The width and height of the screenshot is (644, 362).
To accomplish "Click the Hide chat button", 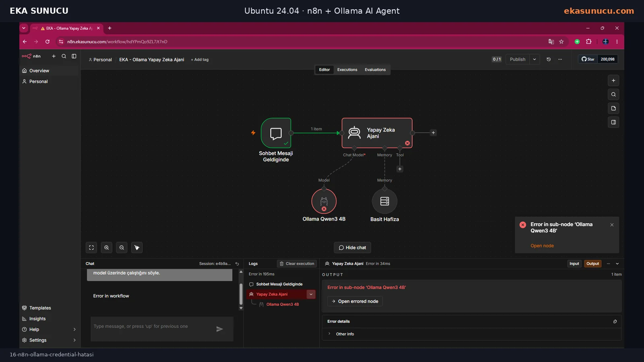I will tap(352, 248).
